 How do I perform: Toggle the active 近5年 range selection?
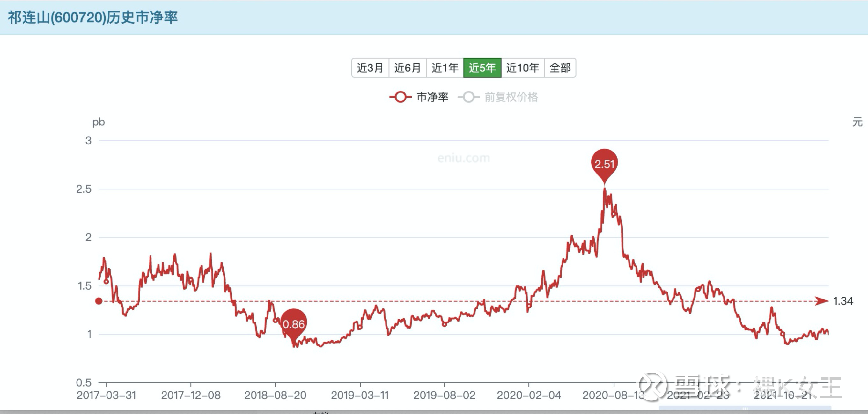point(482,67)
